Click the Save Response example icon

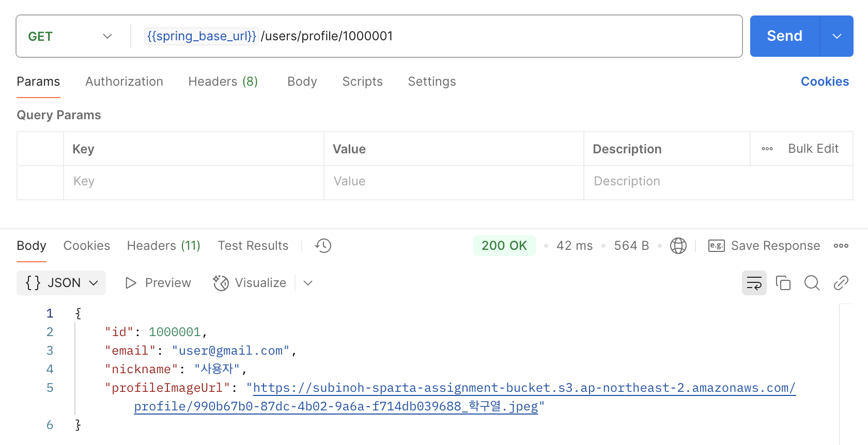click(717, 246)
